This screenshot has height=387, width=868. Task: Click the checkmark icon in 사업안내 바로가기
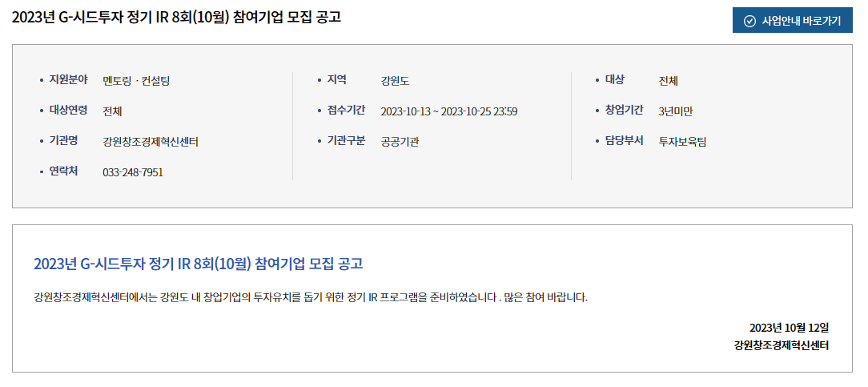coord(749,21)
